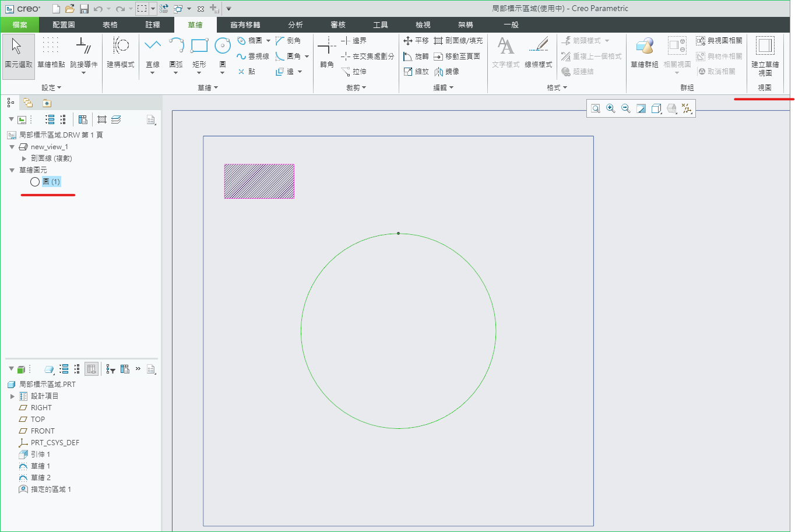Select the 圖元選取 arrow tool
Screen dimensions: 795x532
point(18,52)
